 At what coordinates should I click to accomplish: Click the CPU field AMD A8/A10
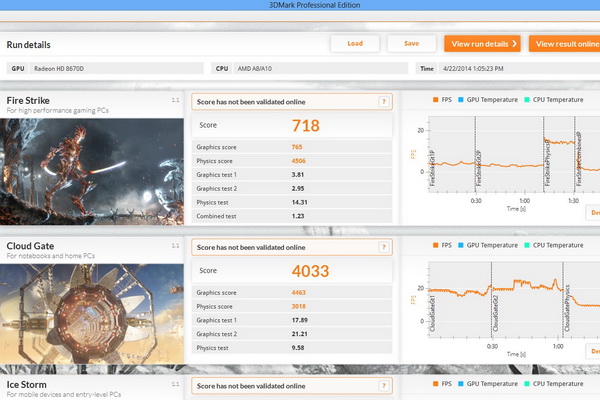point(320,69)
